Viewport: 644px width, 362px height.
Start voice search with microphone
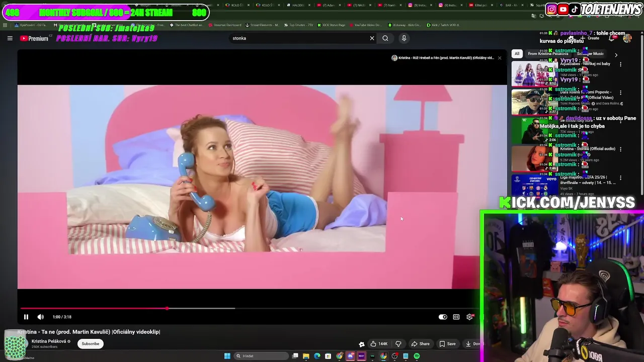coord(404,38)
